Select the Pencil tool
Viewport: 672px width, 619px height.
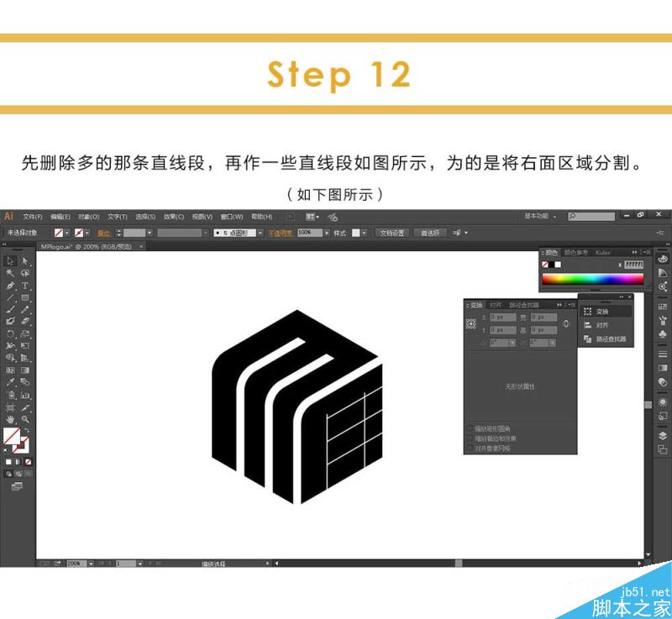(x=25, y=309)
